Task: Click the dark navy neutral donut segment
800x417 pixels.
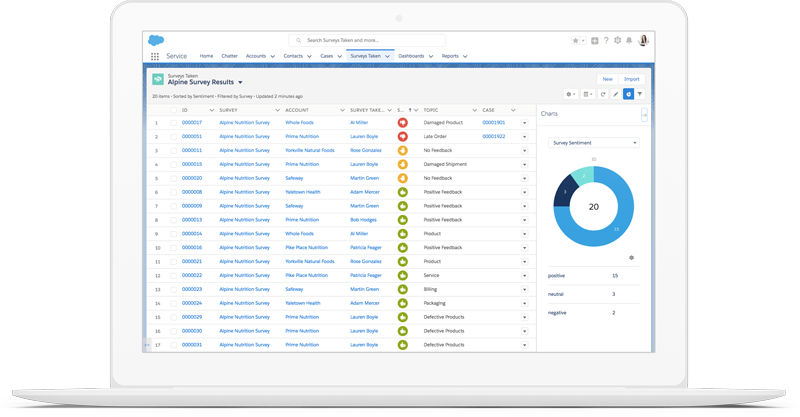Action: pyautogui.click(x=565, y=192)
